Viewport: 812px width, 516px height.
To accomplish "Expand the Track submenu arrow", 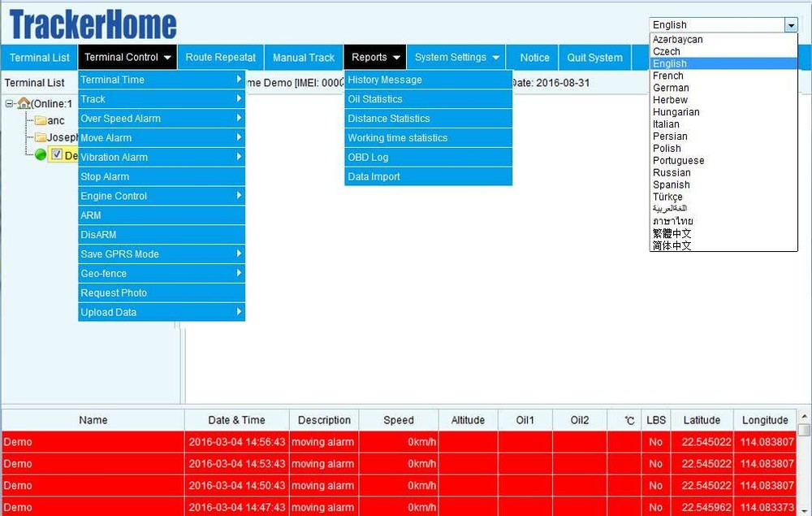I will pyautogui.click(x=239, y=98).
